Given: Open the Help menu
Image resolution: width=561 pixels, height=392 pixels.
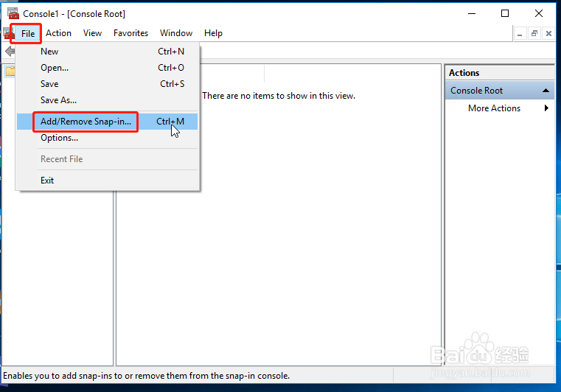Looking at the screenshot, I should (213, 33).
